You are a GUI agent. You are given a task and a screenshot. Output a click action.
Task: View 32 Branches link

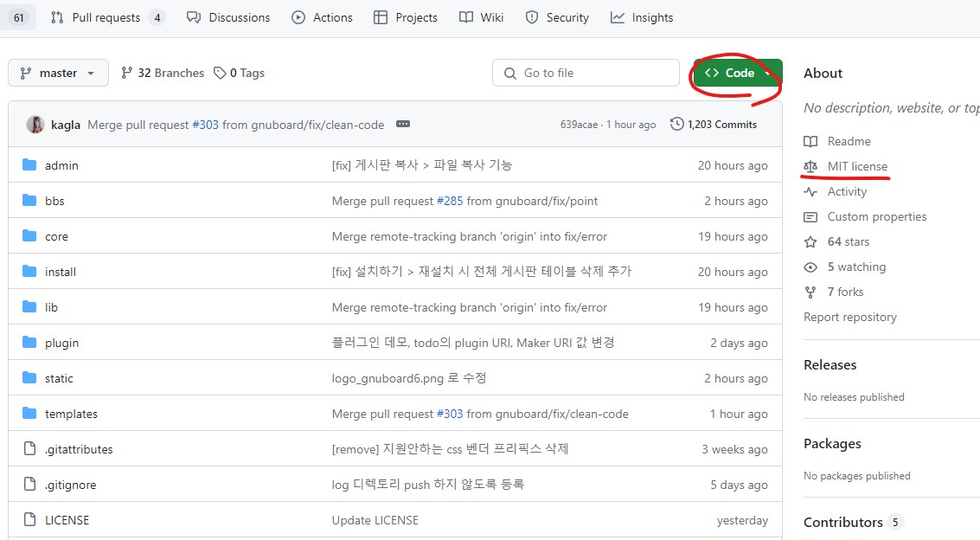coord(163,73)
